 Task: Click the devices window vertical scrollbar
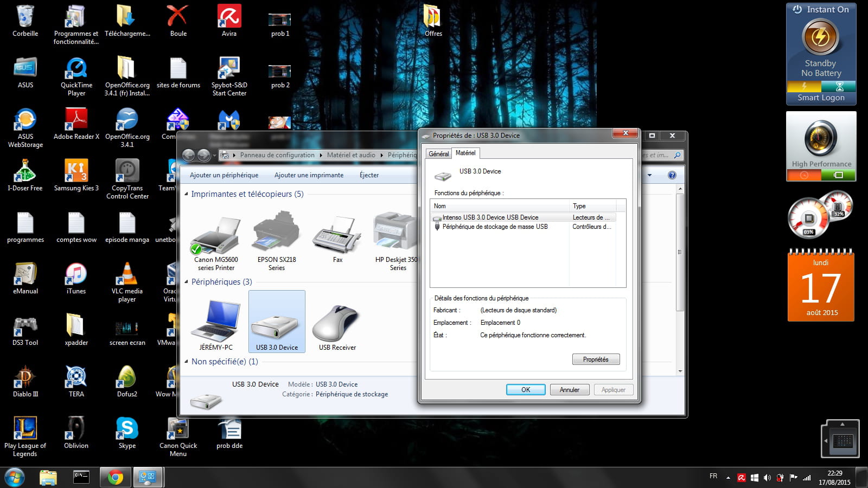[x=680, y=252]
